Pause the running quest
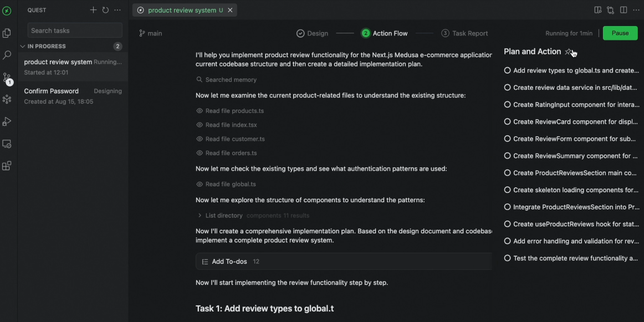Screen dimensions: 644x322 tap(620, 33)
